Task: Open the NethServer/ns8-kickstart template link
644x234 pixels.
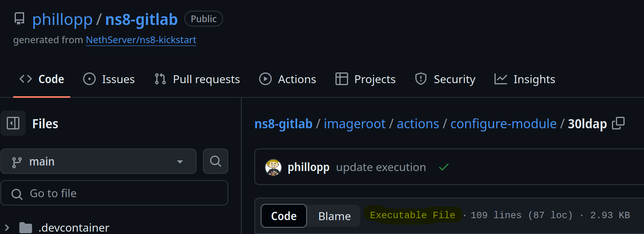Action: coord(141,40)
